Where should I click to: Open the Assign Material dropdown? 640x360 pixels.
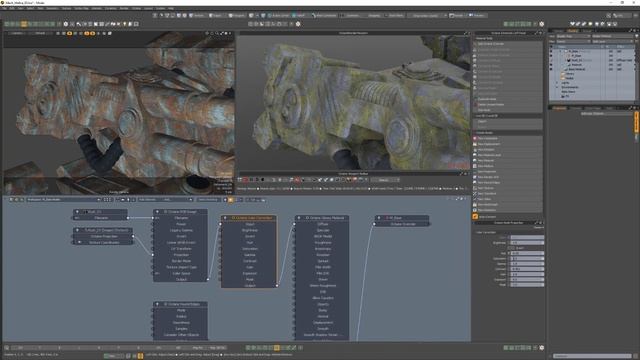(612, 36)
